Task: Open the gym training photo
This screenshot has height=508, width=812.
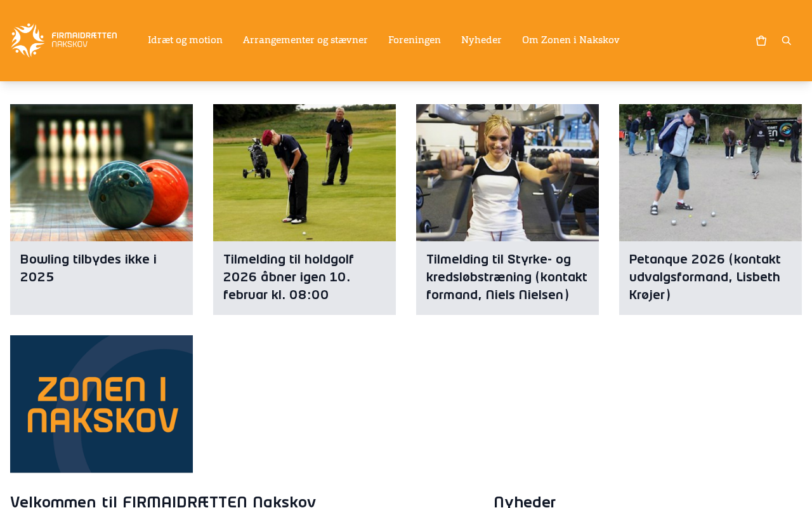Action: [507, 173]
